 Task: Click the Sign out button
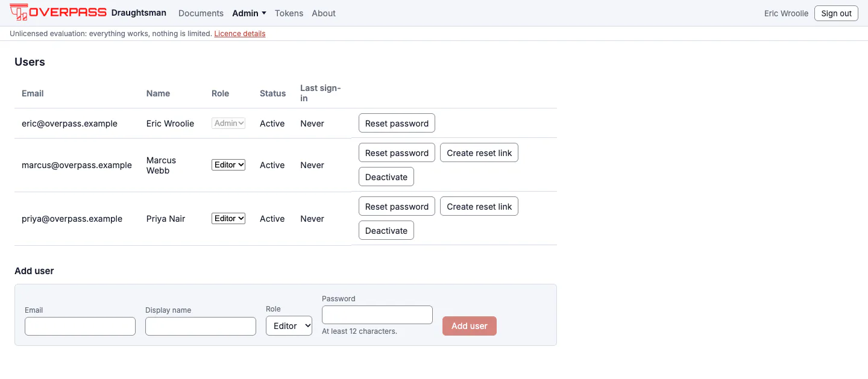(836, 13)
